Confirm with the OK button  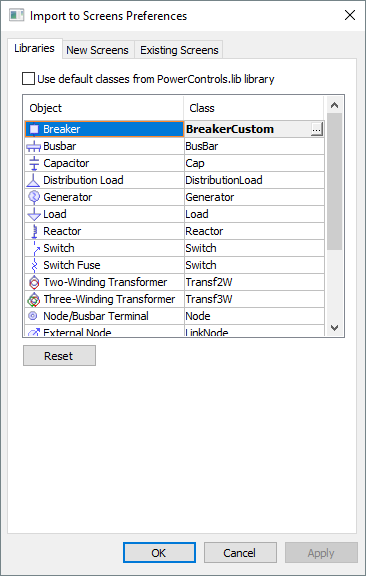[159, 553]
